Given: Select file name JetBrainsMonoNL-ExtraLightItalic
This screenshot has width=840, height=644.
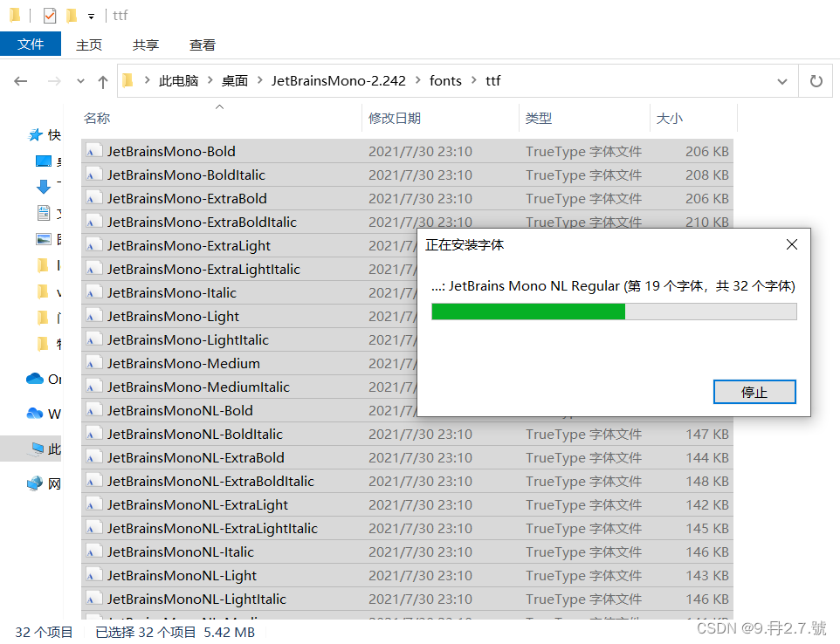Looking at the screenshot, I should pyautogui.click(x=212, y=528).
